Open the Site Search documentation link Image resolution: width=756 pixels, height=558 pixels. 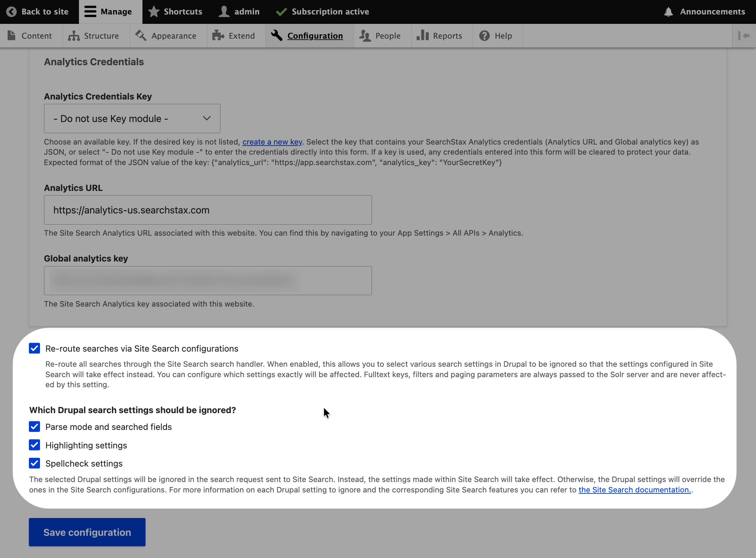(635, 490)
